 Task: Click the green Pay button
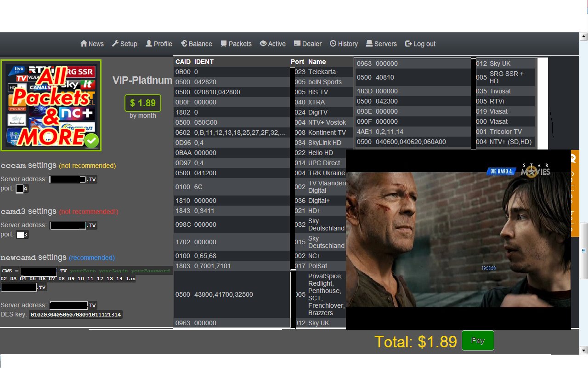click(478, 340)
